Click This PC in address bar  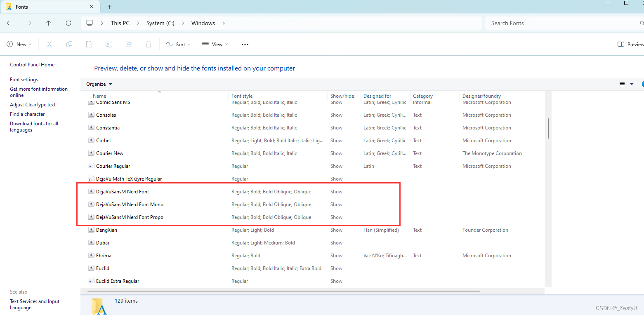pyautogui.click(x=120, y=23)
